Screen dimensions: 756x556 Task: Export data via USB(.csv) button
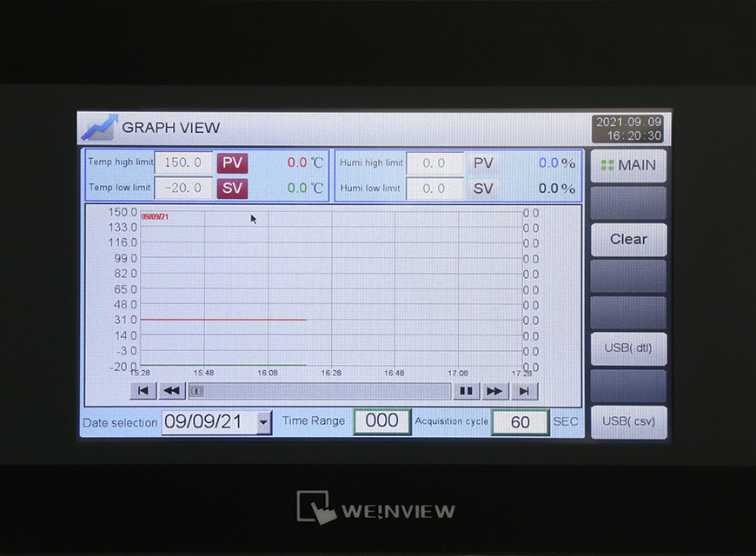628,422
